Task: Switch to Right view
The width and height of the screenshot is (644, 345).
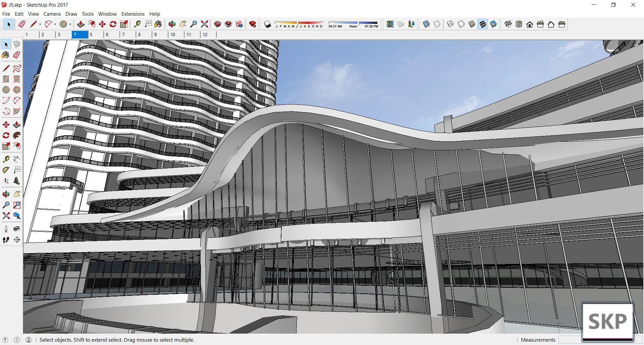Action: pyautogui.click(x=540, y=24)
